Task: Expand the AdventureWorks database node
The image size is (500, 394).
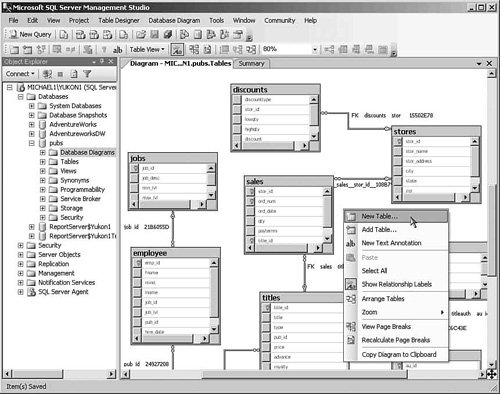Action: 32,125
